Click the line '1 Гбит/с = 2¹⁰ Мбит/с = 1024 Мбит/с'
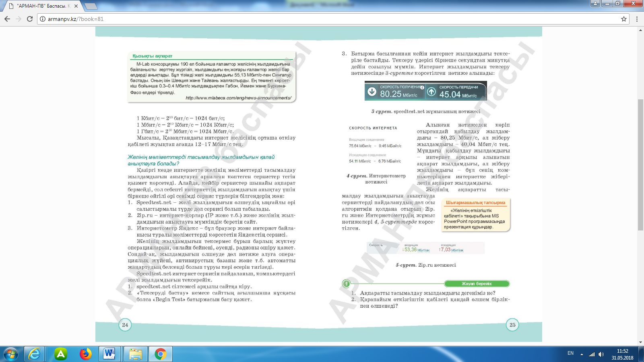The image size is (644, 362). [x=185, y=131]
